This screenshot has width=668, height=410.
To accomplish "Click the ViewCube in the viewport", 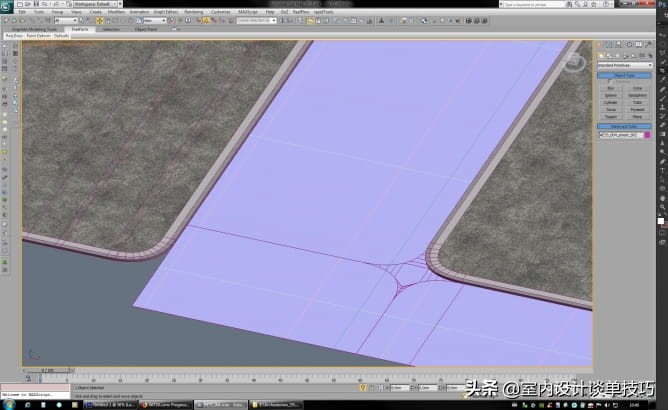I will [x=575, y=61].
